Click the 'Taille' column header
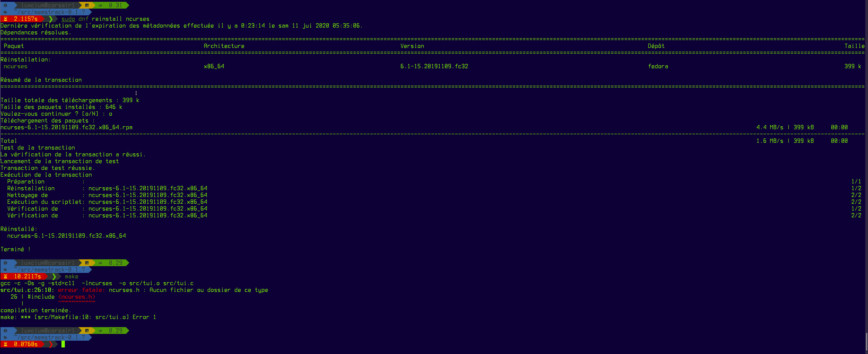The image size is (868, 354). pos(854,46)
